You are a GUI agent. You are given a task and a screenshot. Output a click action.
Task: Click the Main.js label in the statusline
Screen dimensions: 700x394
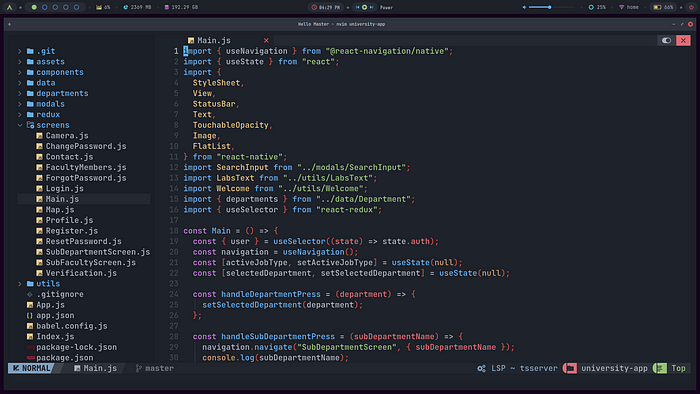point(100,369)
